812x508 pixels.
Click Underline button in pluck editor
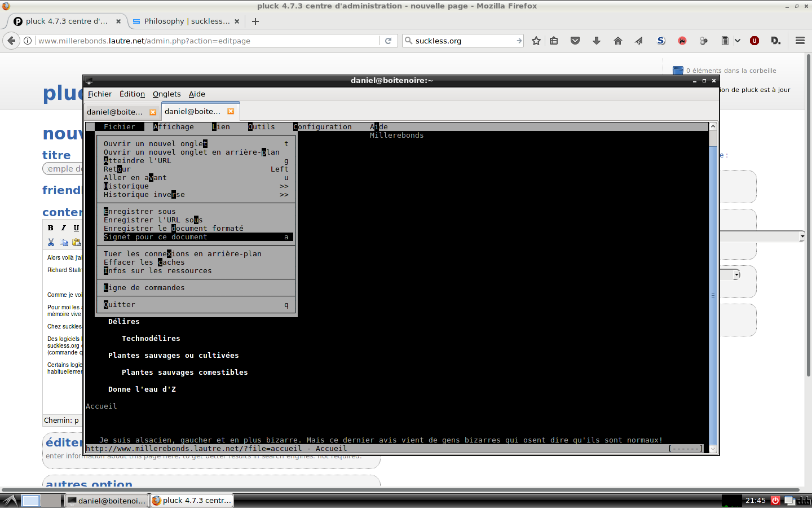coord(76,228)
